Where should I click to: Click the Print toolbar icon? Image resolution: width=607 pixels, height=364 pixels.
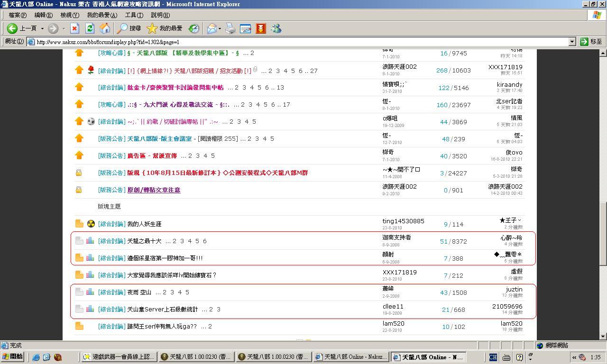(x=230, y=28)
